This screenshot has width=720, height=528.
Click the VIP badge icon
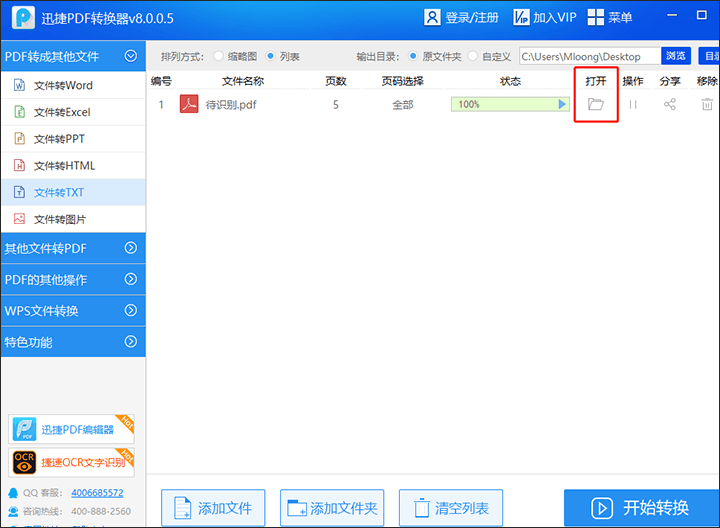[x=521, y=17]
